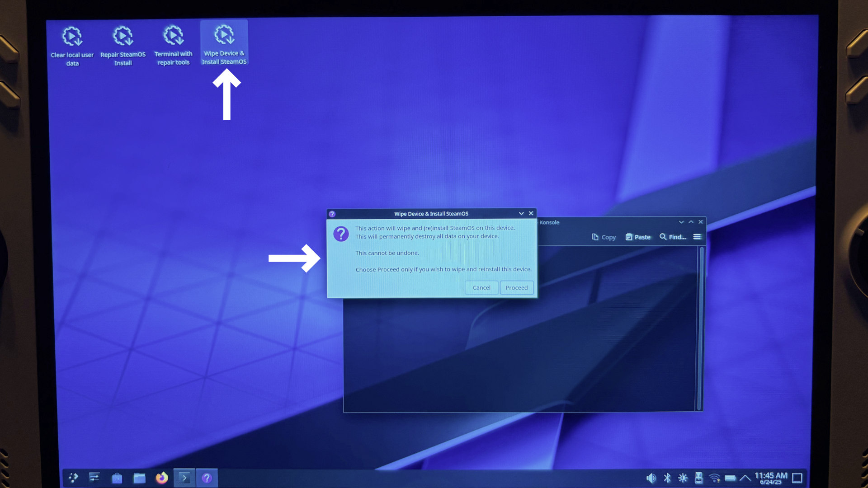Launch Firefox from the taskbar
The image size is (868, 488).
[x=162, y=478]
